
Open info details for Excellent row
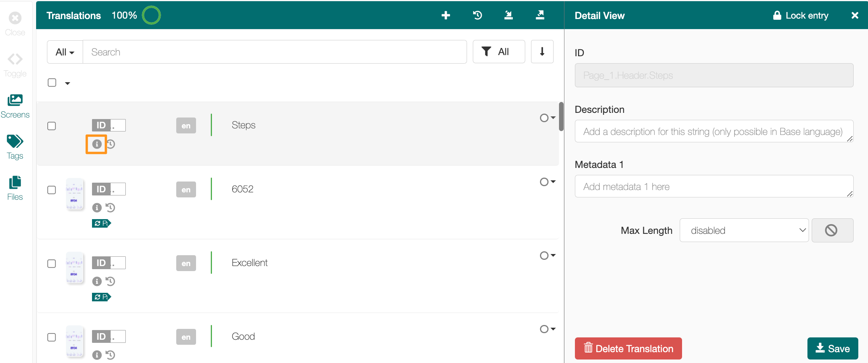[97, 282]
